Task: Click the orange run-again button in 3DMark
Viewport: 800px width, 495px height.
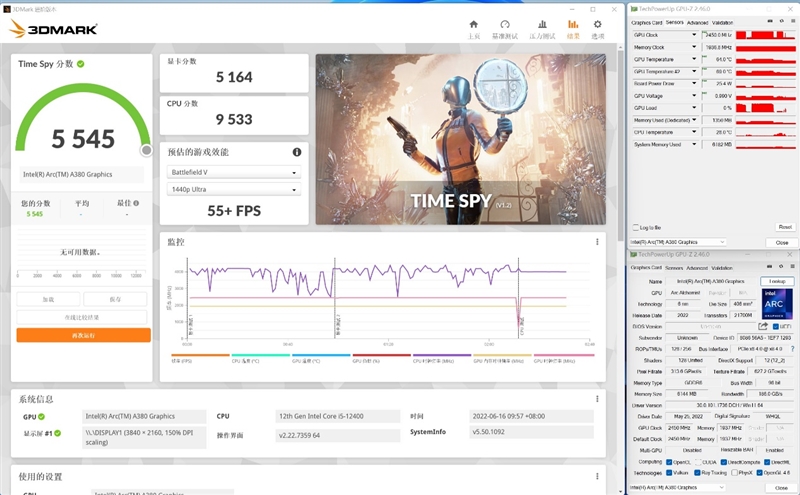Action: 83,335
